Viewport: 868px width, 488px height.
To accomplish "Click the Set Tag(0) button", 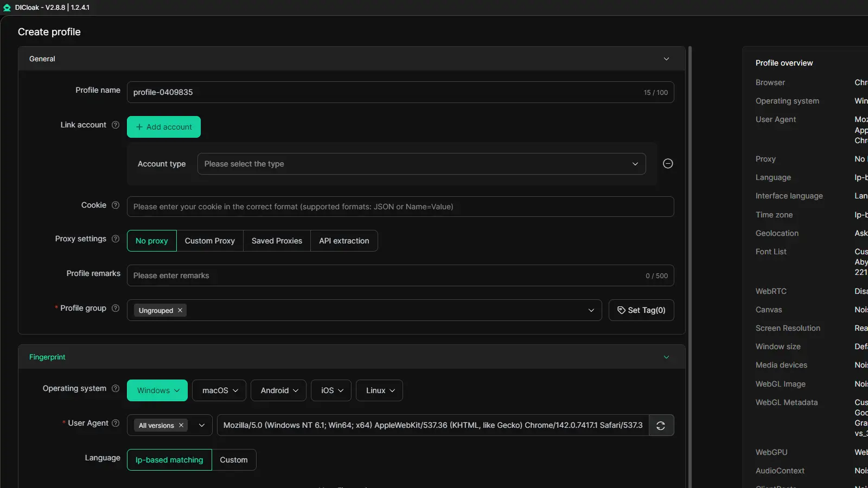I will [x=641, y=310].
